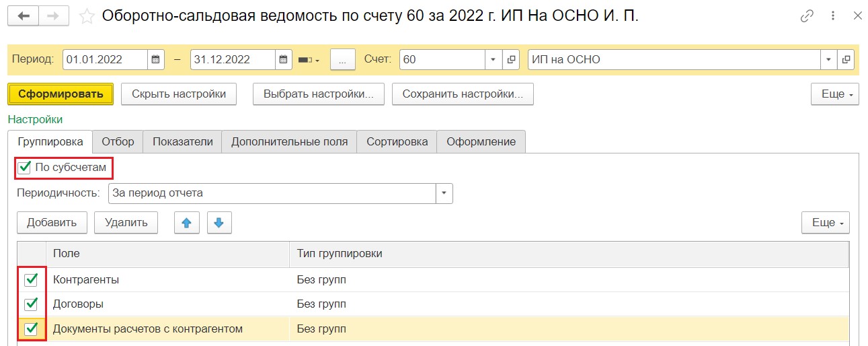
Task: Toggle the Контрагенты field checkbox
Action: coord(31,279)
